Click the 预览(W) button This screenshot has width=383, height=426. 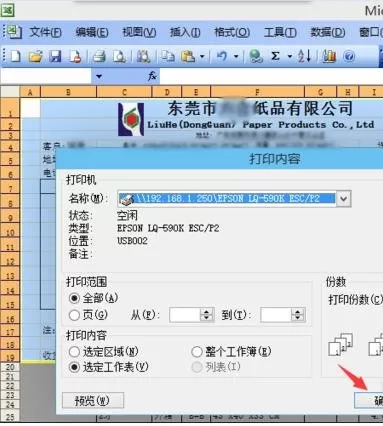93,400
